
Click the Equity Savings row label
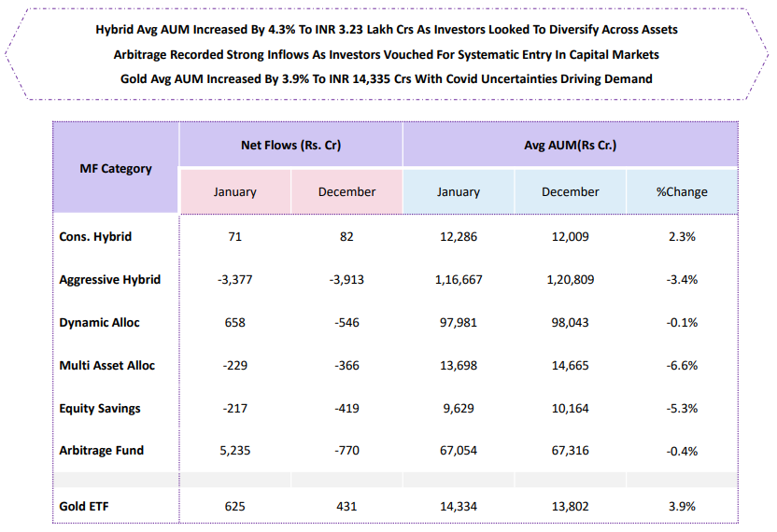pyautogui.click(x=100, y=409)
